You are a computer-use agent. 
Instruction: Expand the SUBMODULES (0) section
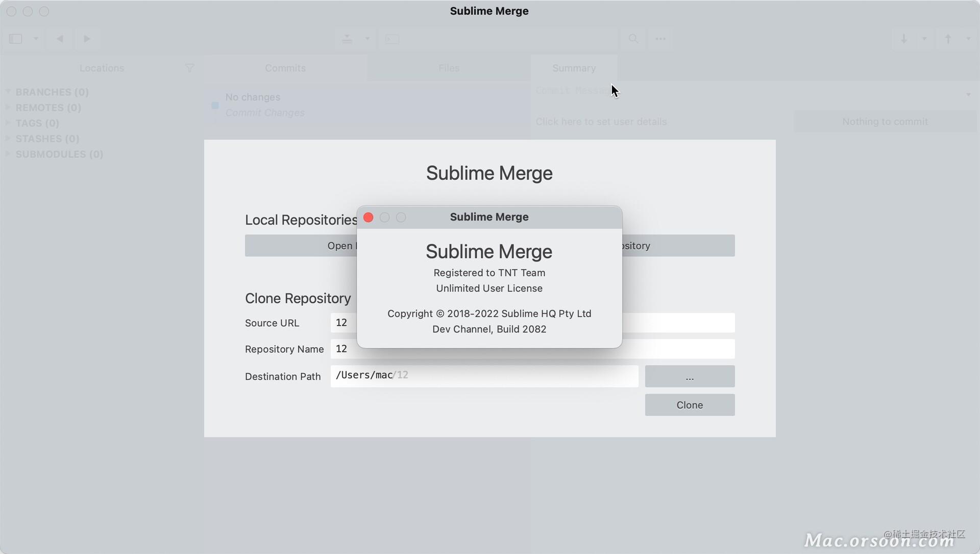click(8, 154)
